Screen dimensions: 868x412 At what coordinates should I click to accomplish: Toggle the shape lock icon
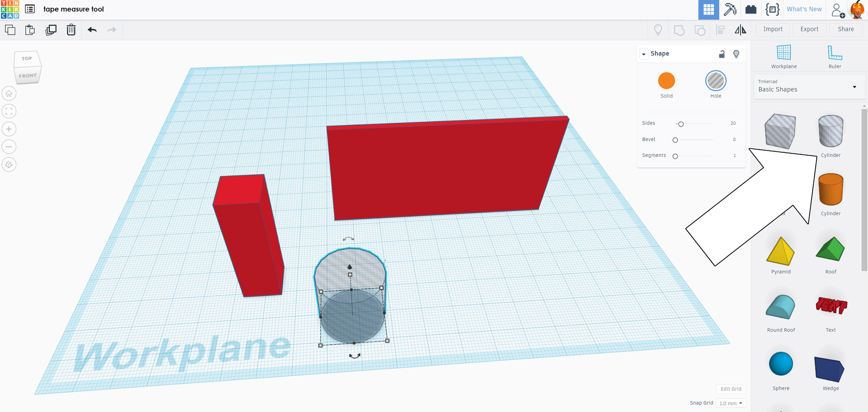tap(722, 54)
